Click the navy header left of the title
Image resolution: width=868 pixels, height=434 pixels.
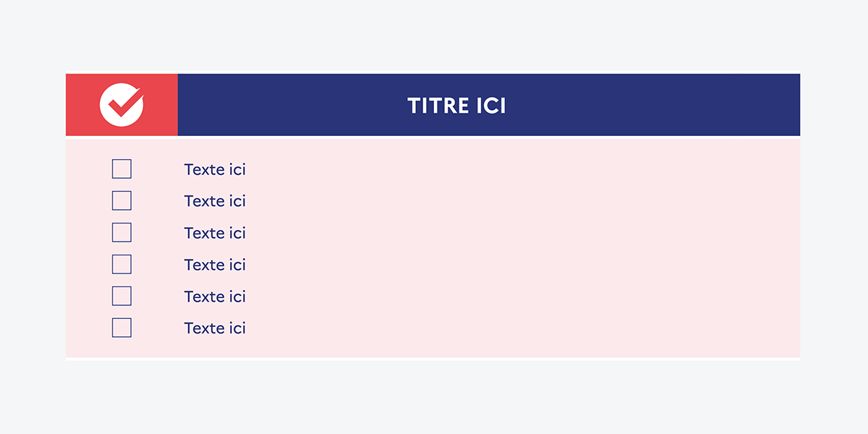[x=289, y=105]
